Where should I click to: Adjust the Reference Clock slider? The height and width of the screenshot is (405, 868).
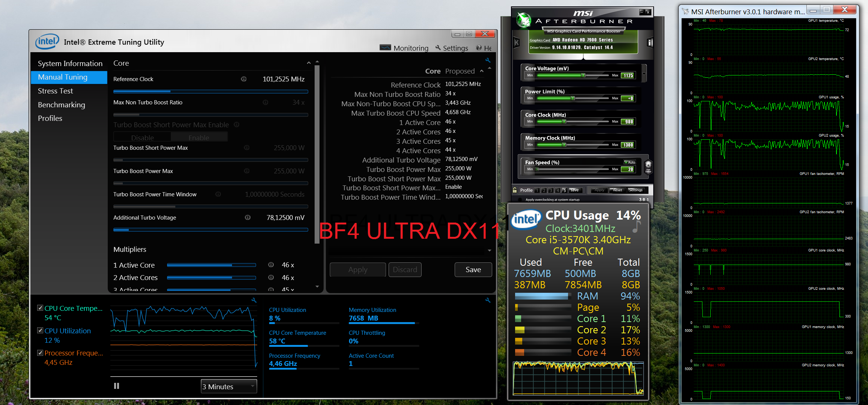[x=211, y=92]
